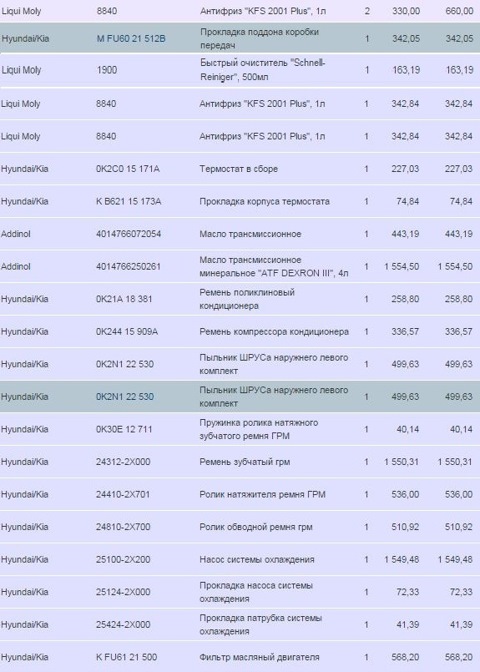This screenshot has width=480, height=672.
Task: Click part number 0K30E 12 711
Action: pos(124,429)
